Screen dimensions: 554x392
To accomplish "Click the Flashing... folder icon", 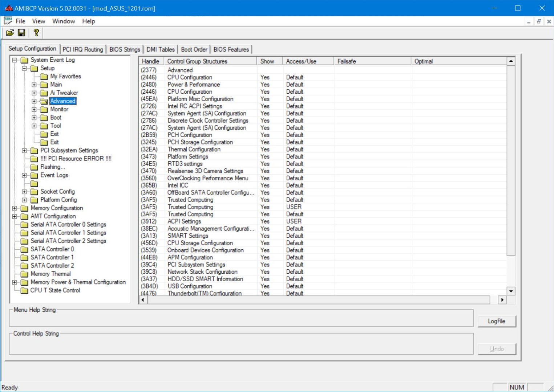I will pyautogui.click(x=34, y=167).
